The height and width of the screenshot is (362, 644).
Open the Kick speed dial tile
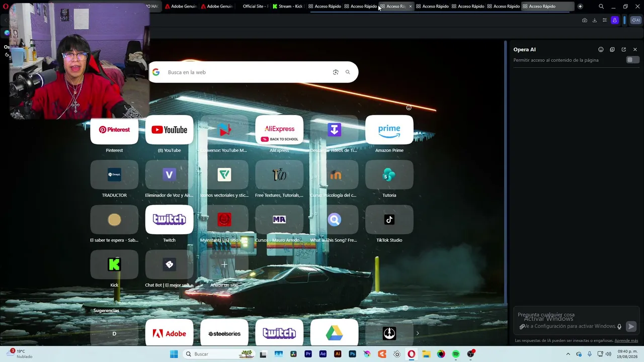(x=114, y=265)
